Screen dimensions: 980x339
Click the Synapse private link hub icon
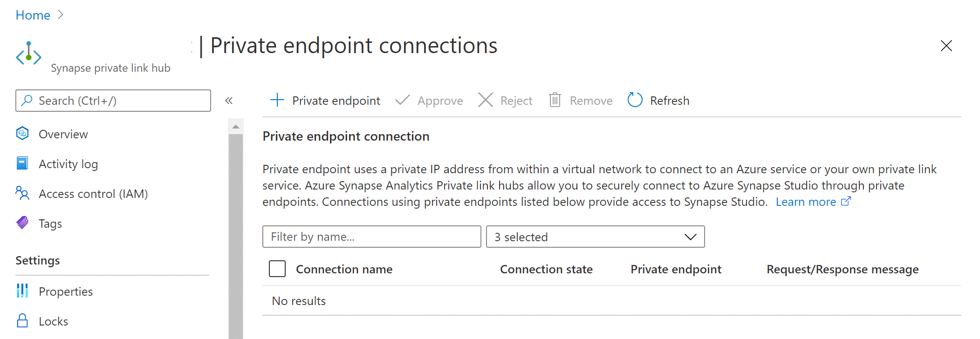coord(28,54)
